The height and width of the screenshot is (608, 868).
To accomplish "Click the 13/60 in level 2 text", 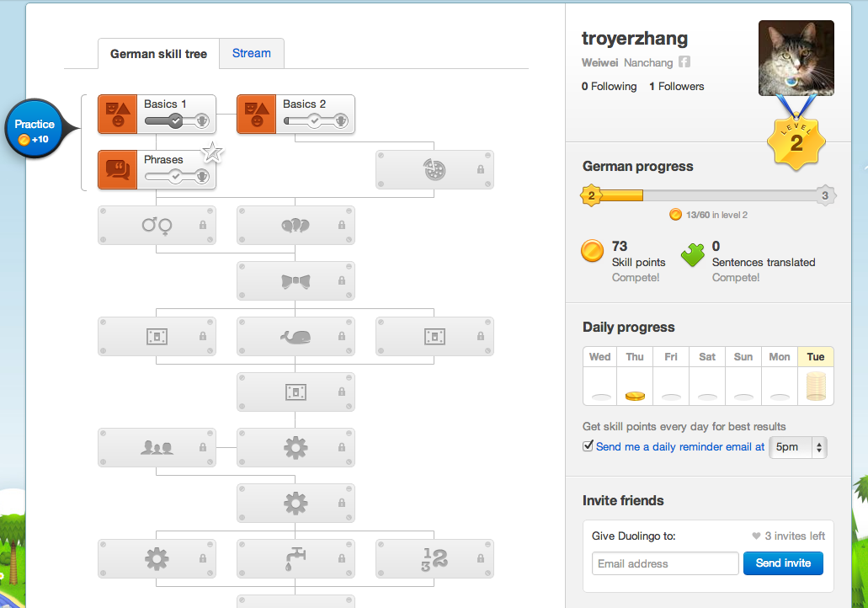I will coord(716,215).
